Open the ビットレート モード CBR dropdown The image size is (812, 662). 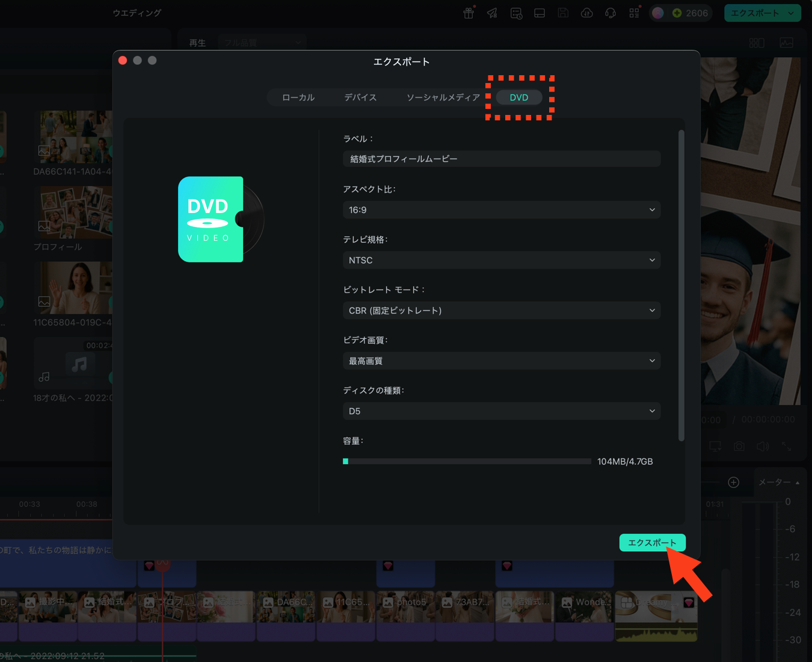coord(502,311)
